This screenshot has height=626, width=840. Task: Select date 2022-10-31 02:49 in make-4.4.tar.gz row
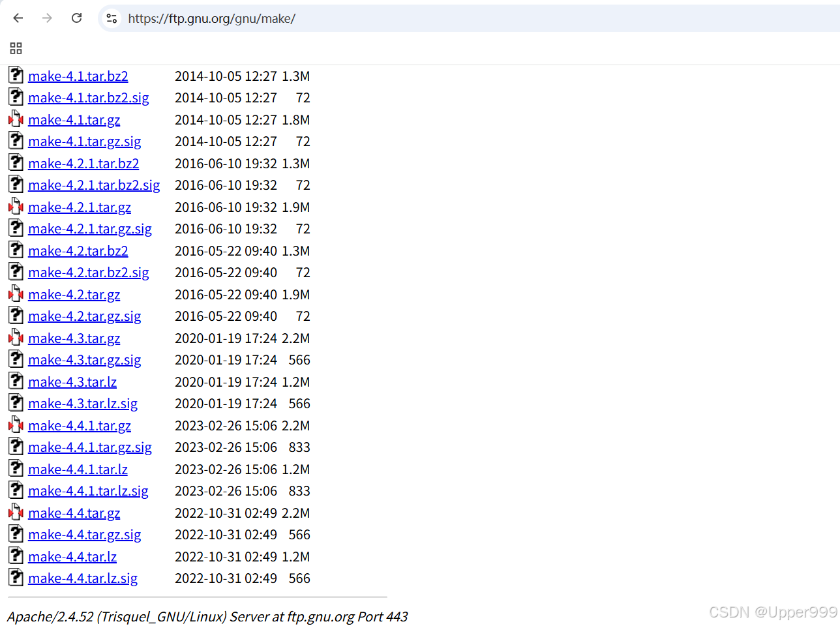tap(226, 513)
